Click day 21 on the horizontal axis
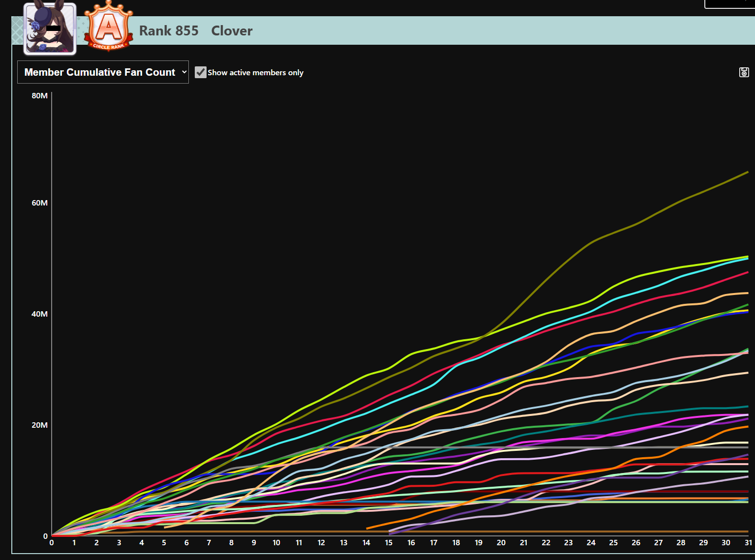 click(x=524, y=543)
